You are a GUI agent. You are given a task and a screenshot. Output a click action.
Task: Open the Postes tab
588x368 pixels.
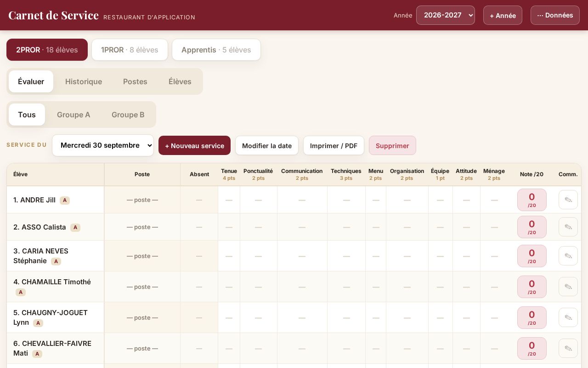click(x=135, y=81)
